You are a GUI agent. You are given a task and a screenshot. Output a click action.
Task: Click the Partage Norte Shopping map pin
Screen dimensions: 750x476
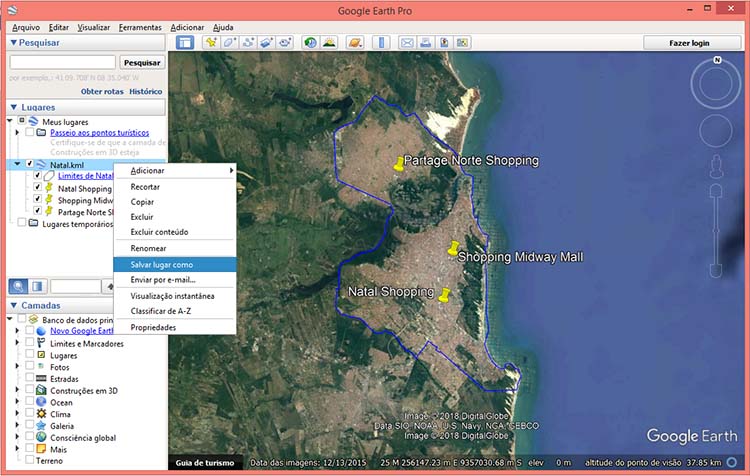click(399, 164)
